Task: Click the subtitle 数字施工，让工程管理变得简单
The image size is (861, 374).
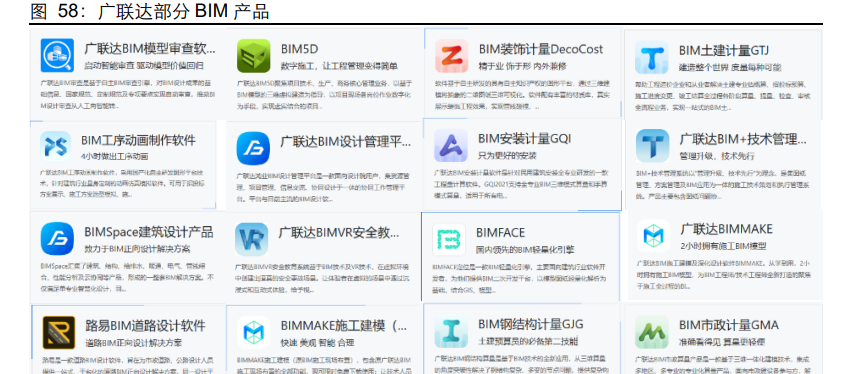Action: [x=339, y=66]
